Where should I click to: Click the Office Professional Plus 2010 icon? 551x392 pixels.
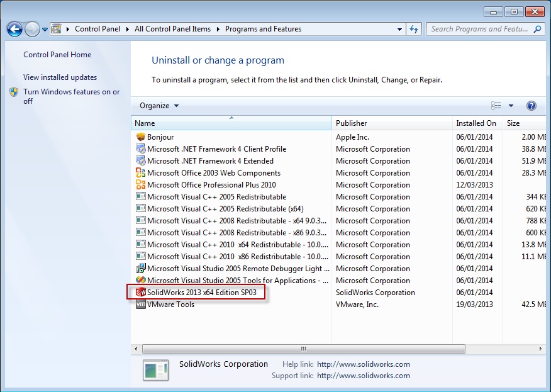[140, 184]
